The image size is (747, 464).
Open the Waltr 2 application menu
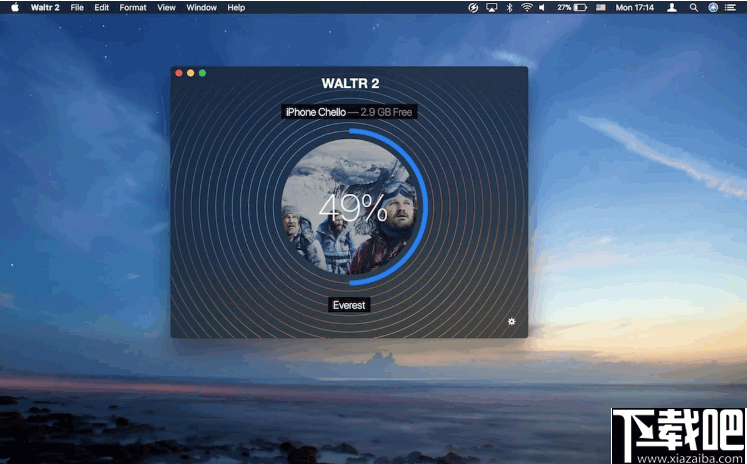click(x=45, y=7)
